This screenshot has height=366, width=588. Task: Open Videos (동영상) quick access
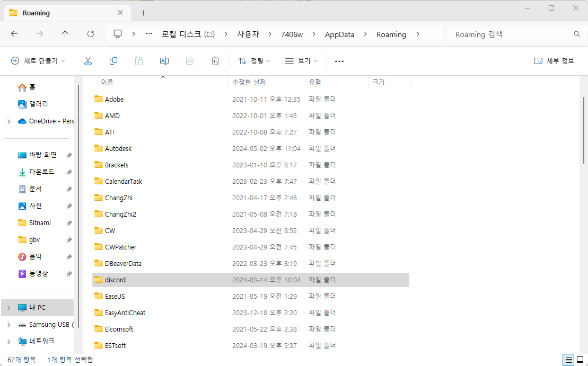[33, 273]
